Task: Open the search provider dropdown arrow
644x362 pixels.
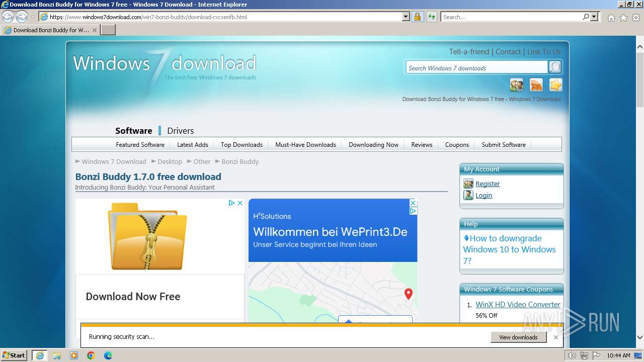Action: pyautogui.click(x=595, y=17)
